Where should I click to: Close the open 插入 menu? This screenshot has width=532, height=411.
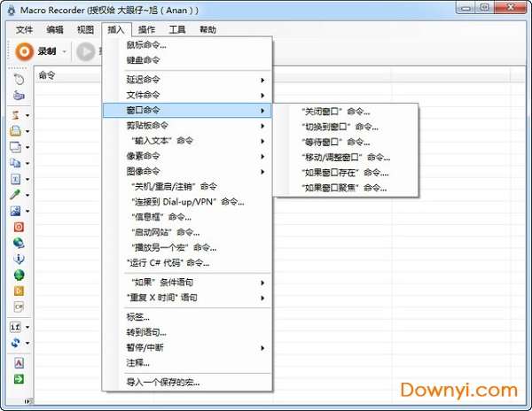[116, 30]
